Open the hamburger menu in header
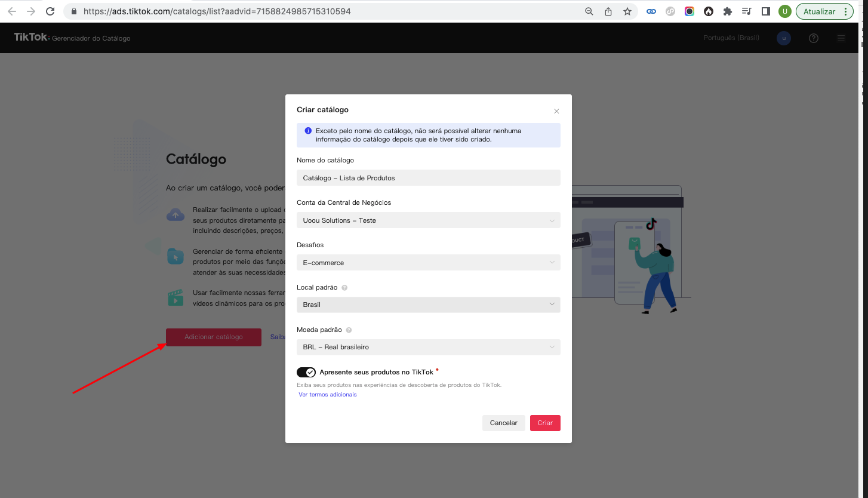 tap(841, 38)
